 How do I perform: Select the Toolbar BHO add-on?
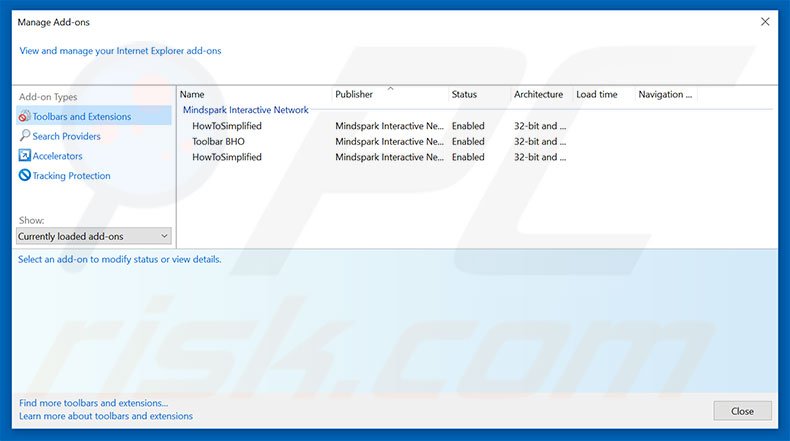[x=219, y=142]
